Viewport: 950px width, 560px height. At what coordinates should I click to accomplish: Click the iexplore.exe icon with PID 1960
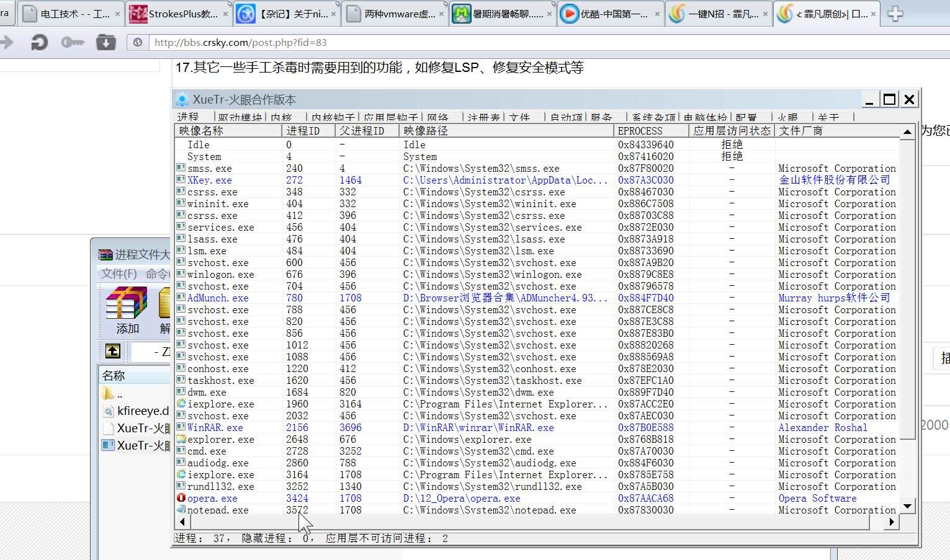pos(181,404)
